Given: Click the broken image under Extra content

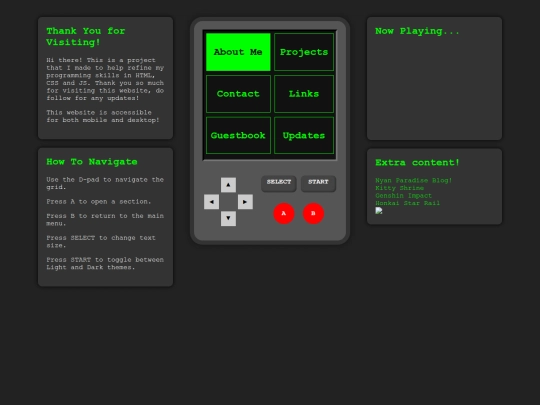Looking at the screenshot, I should tap(379, 211).
